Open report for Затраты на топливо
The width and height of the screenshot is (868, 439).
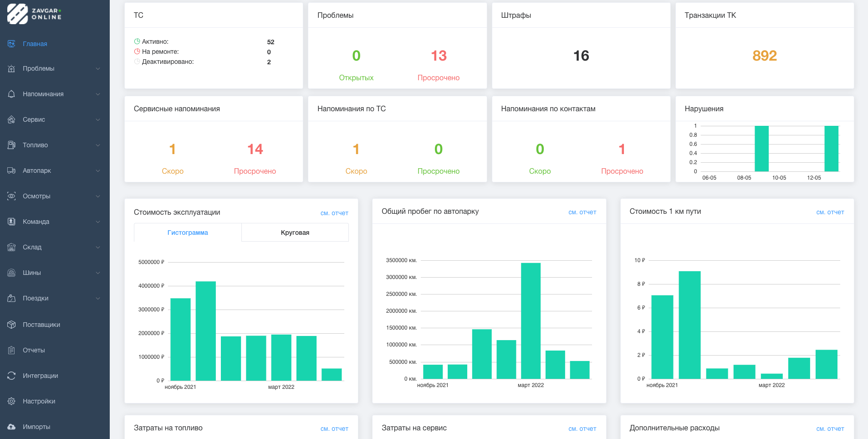[x=334, y=429]
